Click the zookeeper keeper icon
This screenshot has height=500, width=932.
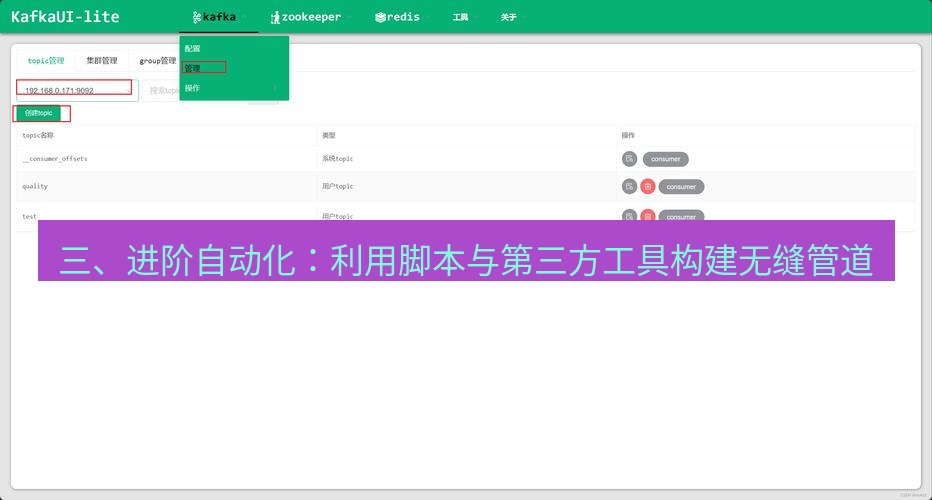(275, 18)
